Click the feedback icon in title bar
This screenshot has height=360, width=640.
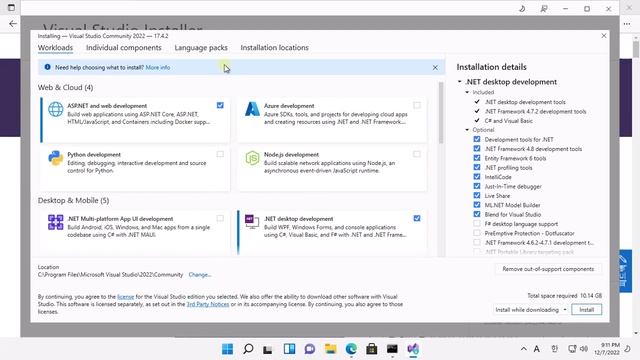click(544, 9)
